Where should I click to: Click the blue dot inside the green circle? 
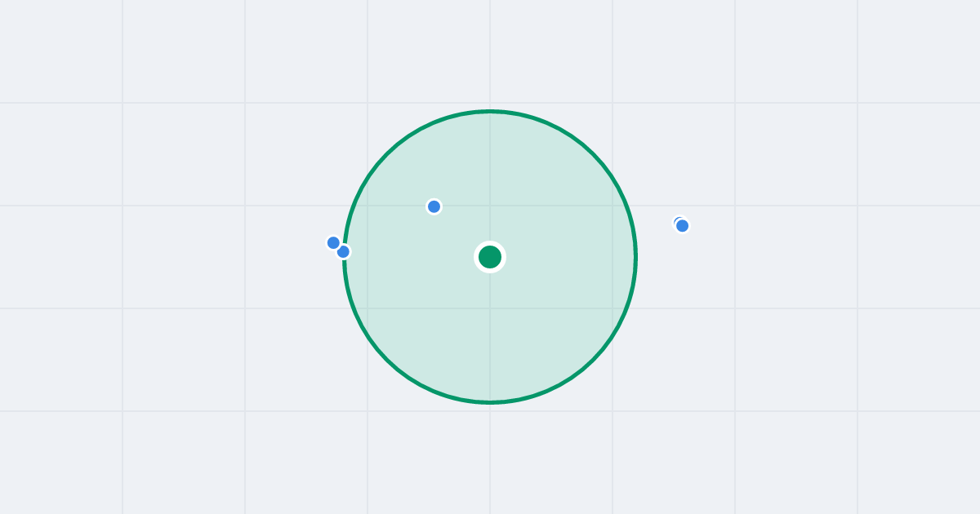coord(434,206)
